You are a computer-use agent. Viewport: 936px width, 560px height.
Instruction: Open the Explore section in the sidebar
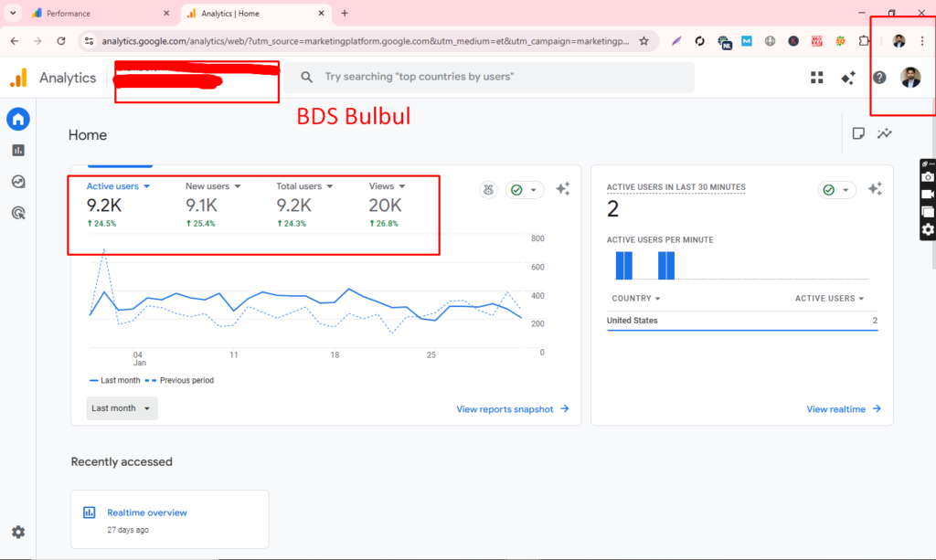18,182
